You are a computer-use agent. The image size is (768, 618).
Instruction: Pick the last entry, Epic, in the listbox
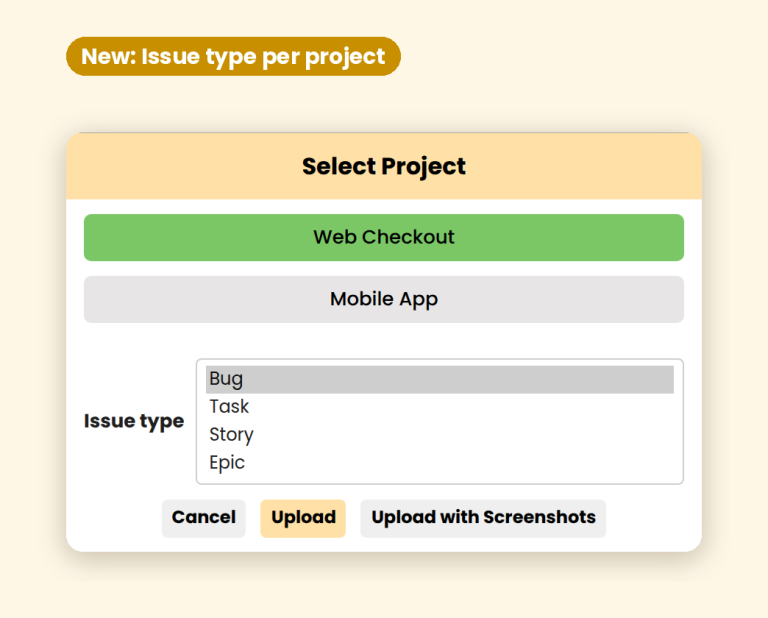click(439, 463)
